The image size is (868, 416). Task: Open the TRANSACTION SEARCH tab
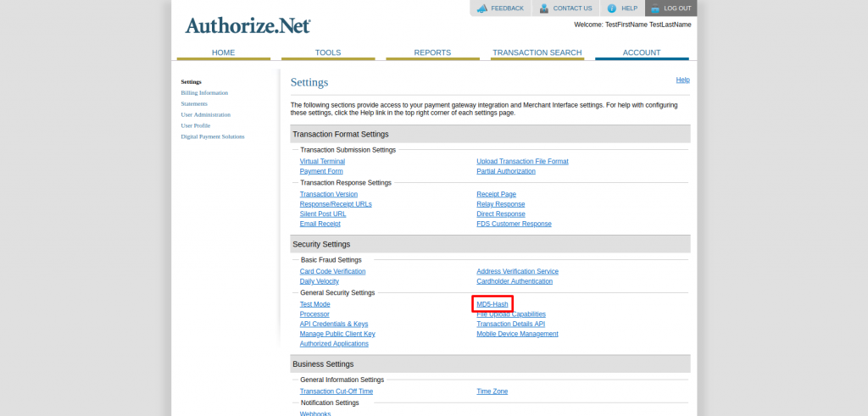537,53
